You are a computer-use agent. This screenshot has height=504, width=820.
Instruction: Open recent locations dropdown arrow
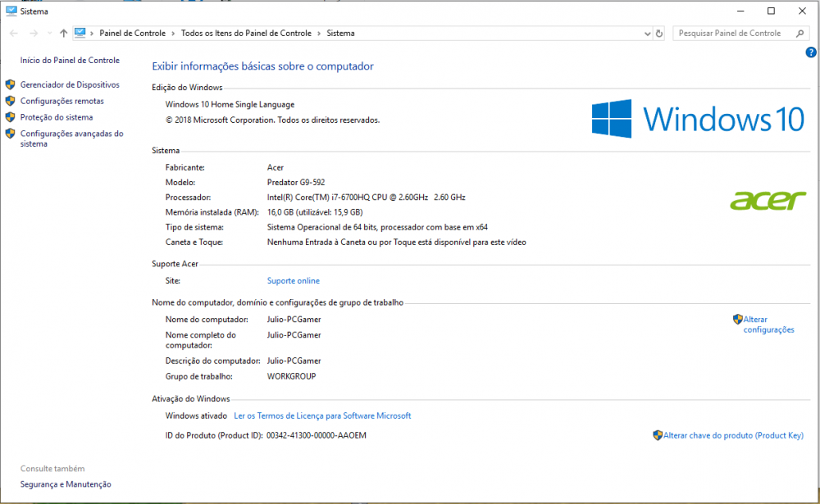pos(49,34)
